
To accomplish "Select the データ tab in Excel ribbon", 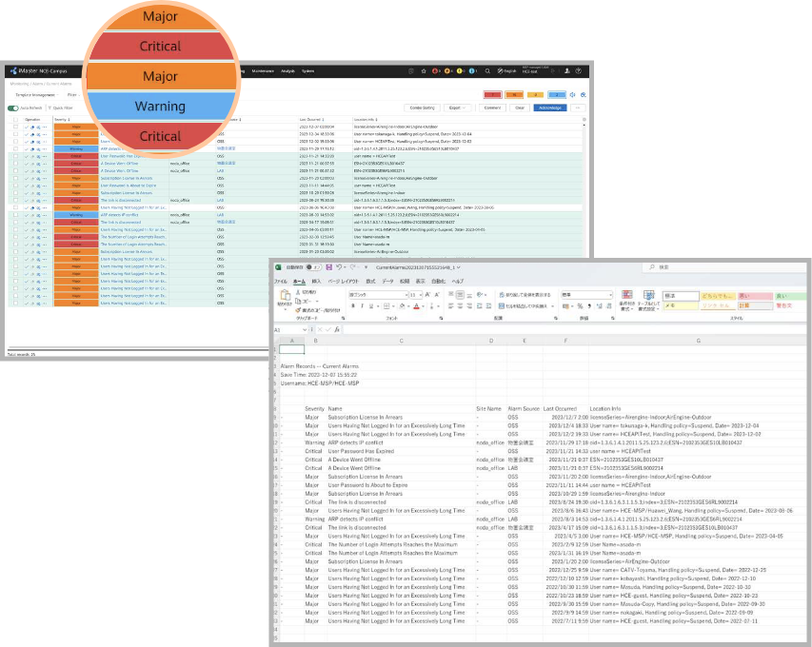I will pos(387,282).
